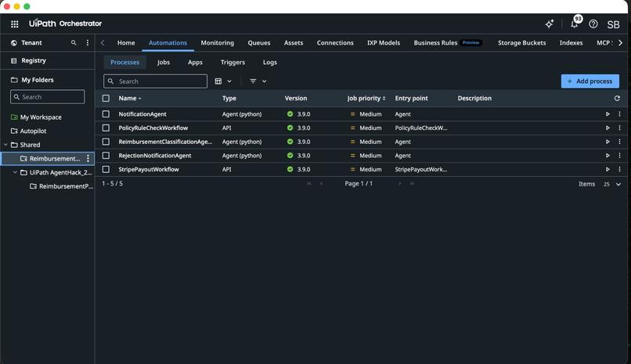Refresh the processes table

(617, 98)
